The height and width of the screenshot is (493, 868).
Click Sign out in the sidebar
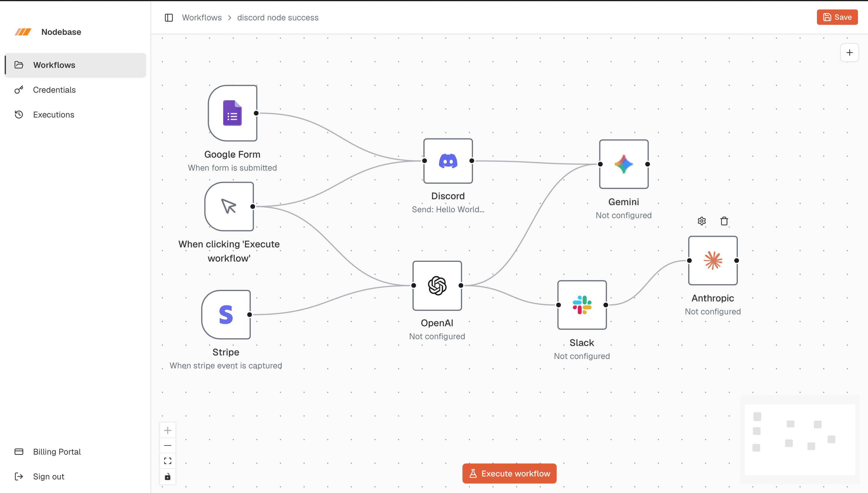76,476
